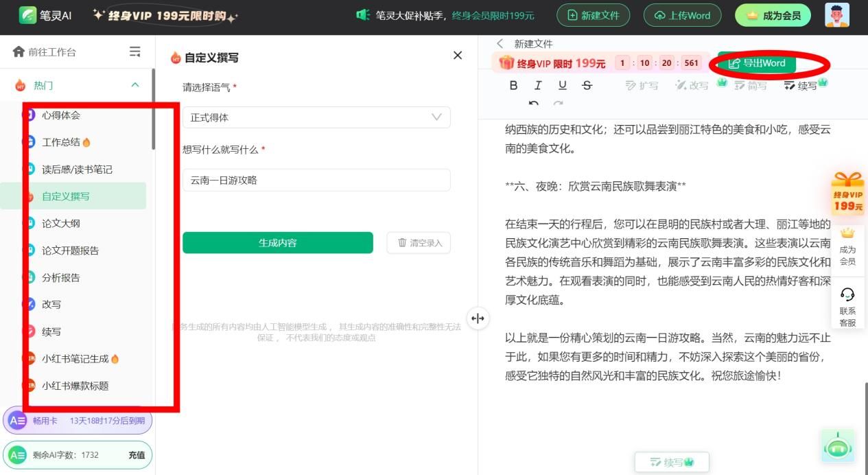Viewport: 868px width, 475px height.
Task: Click the 畅用卡 expiry badge
Action: coord(78,421)
